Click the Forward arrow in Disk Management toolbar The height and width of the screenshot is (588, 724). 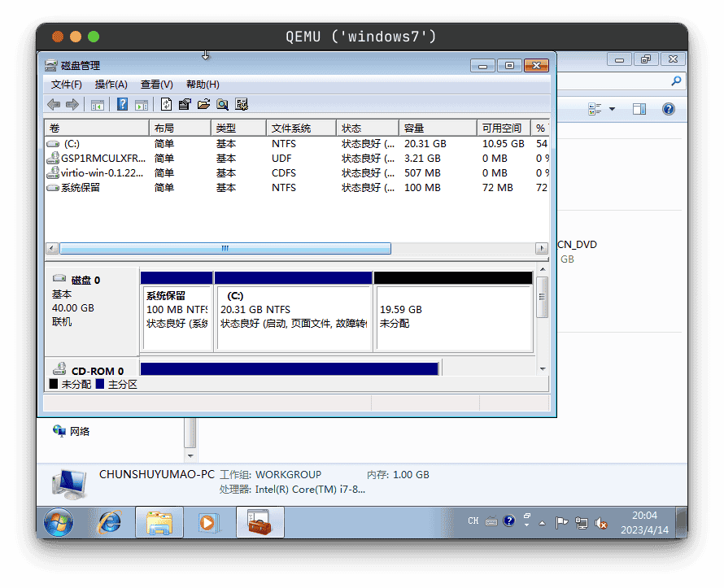point(72,105)
